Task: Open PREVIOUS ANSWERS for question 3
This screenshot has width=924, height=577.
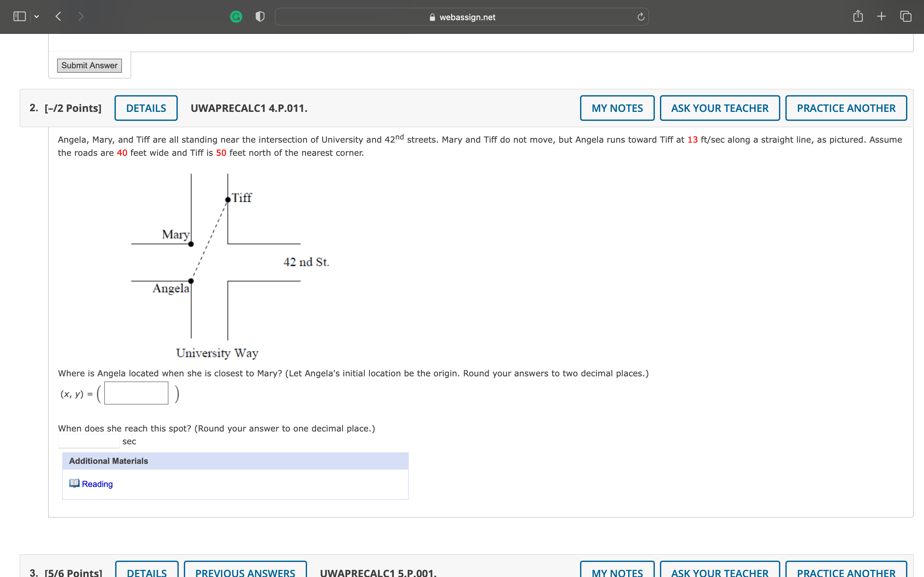Action: [245, 571]
